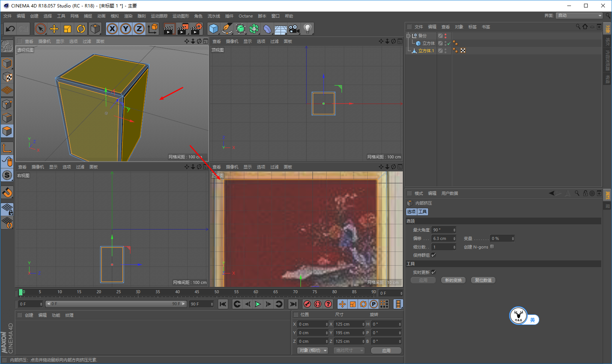This screenshot has width=612, height=364.
Task: Switch to texture mode
Action: (7, 77)
